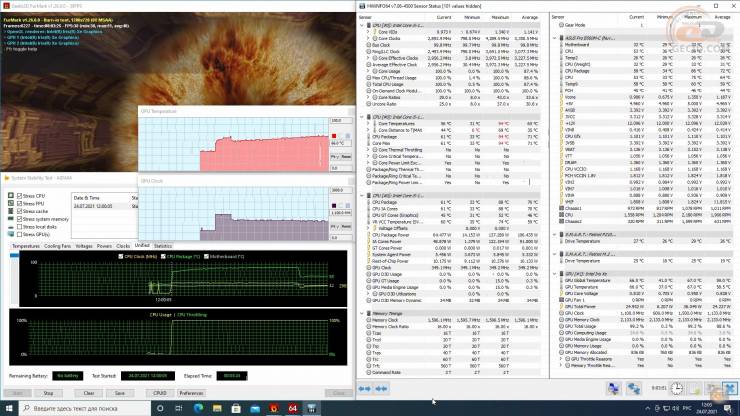The width and height of the screenshot is (740, 416).
Task: Switch to the Statistics tab
Action: [163, 246]
